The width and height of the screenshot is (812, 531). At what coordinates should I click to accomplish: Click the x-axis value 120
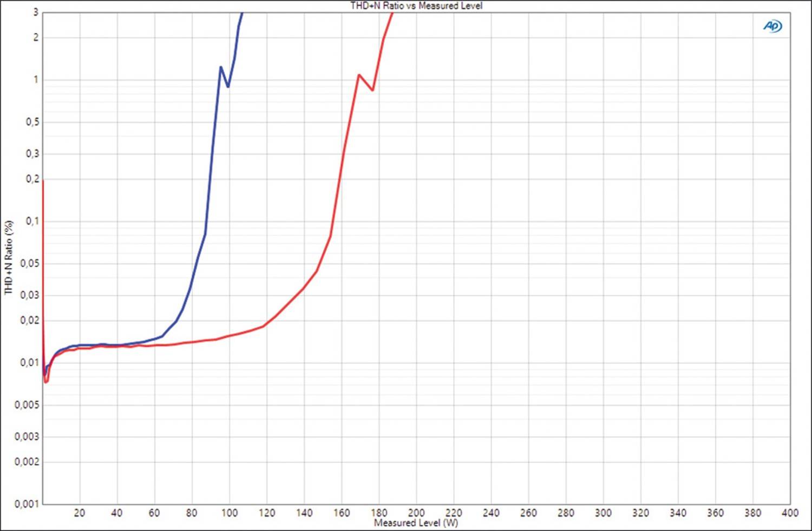[x=266, y=513]
